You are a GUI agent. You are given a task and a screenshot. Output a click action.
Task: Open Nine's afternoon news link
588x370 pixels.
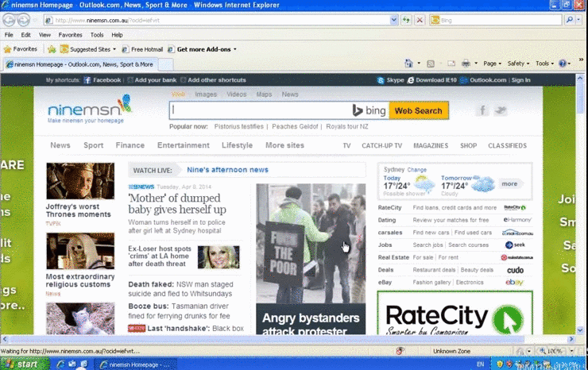click(x=227, y=170)
